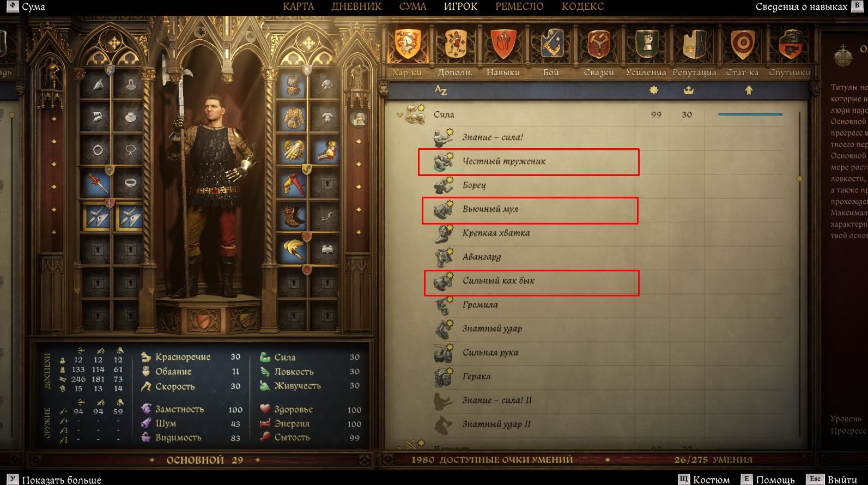Toggle the Честный труженик perk
This screenshot has height=485, width=868.
pyautogui.click(x=529, y=162)
